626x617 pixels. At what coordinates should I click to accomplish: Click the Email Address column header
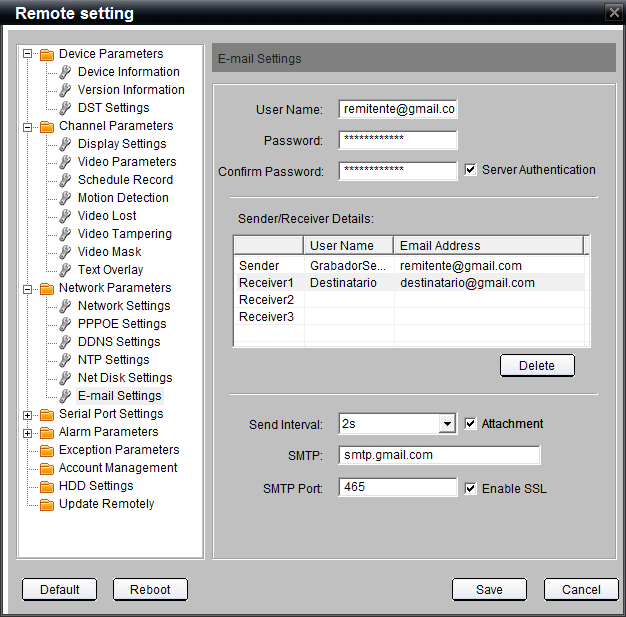click(x=489, y=245)
